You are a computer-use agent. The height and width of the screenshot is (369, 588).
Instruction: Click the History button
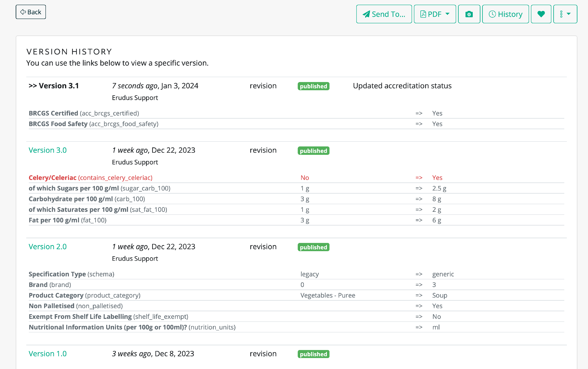coord(505,14)
